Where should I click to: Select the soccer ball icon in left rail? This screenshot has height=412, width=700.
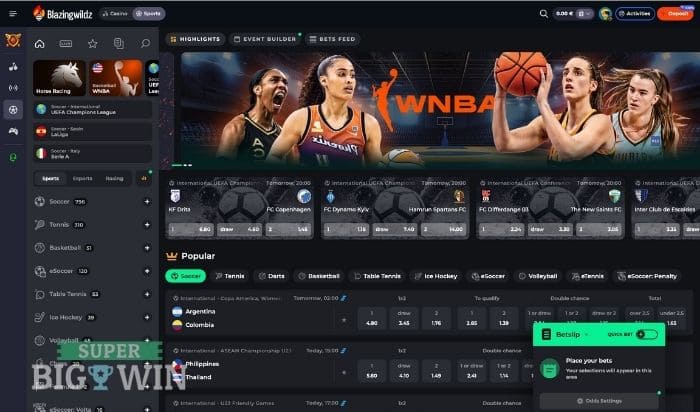(x=13, y=109)
